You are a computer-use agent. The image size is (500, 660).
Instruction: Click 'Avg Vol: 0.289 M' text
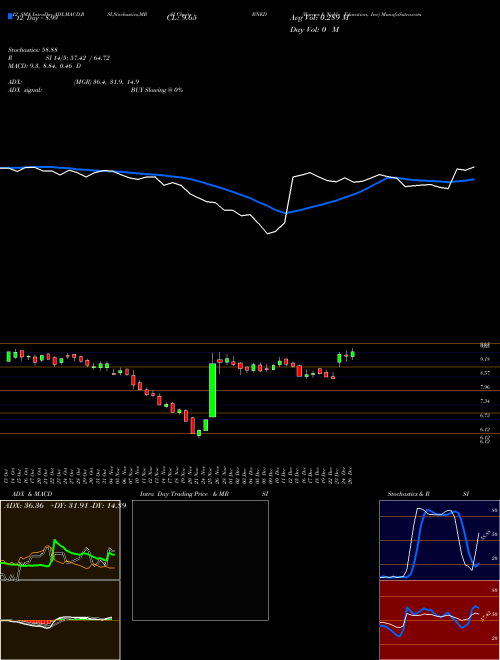319,18
